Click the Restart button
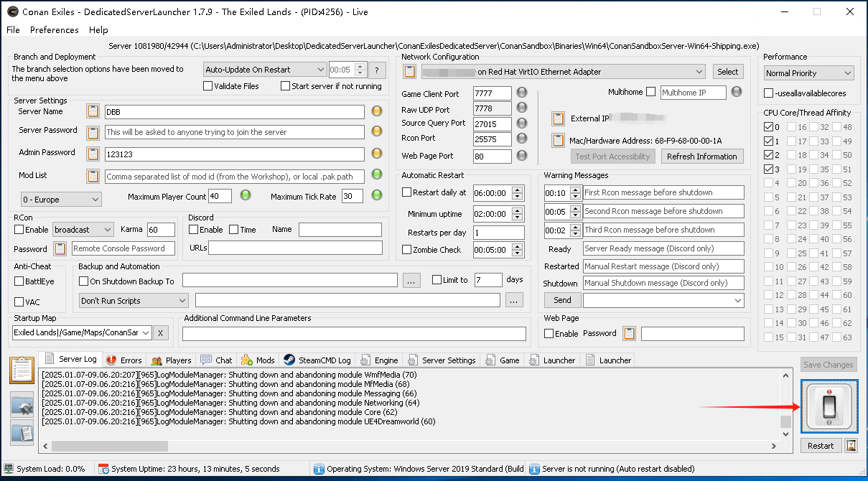Viewport: 868px width, 481px height. click(821, 446)
